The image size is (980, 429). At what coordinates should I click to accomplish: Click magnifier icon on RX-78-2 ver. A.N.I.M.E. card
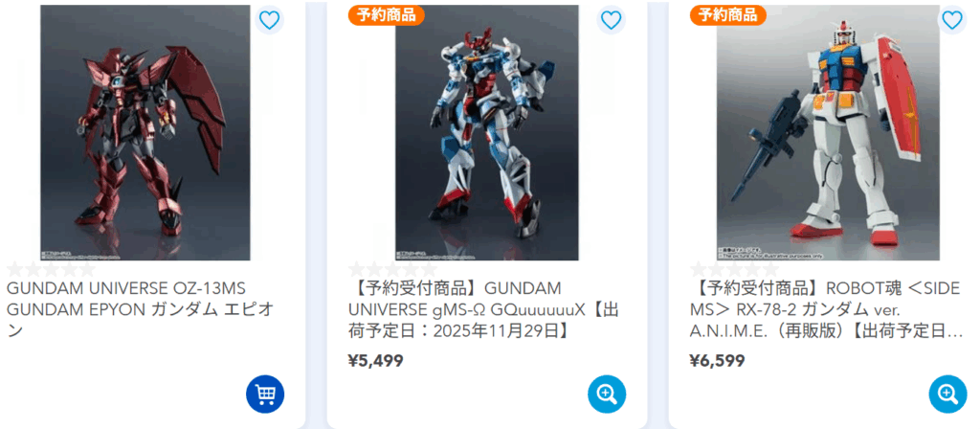948,394
